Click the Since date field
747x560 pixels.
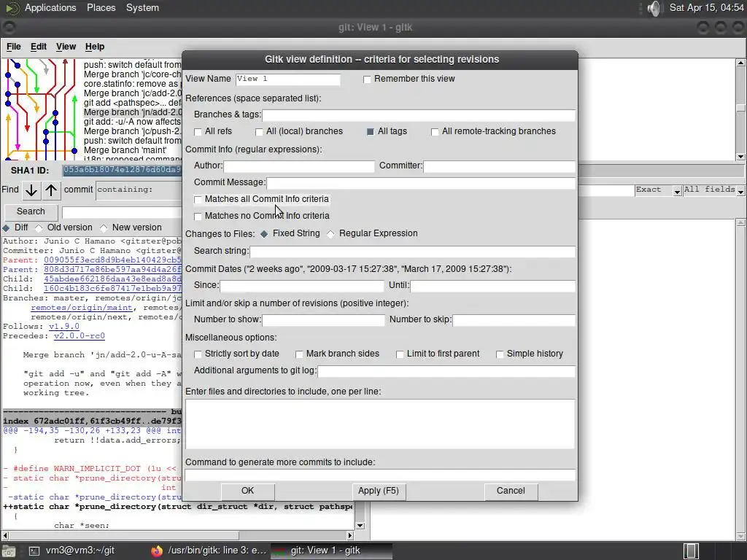(x=301, y=286)
